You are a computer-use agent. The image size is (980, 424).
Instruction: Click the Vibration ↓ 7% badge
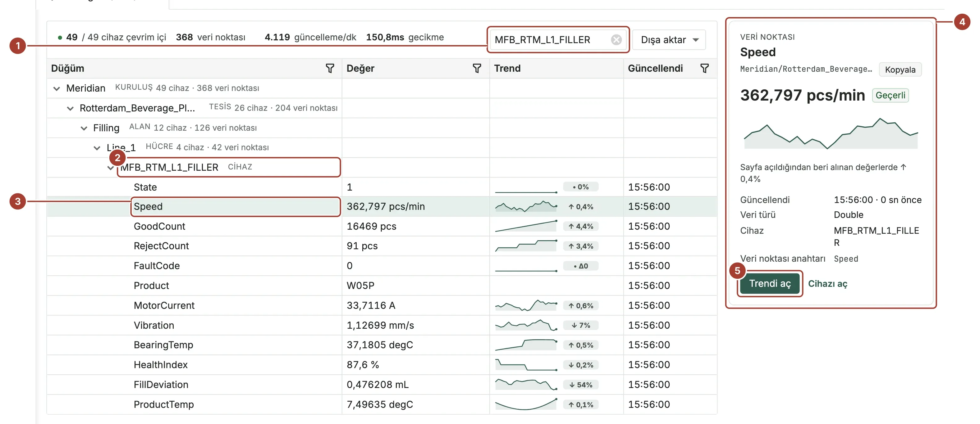click(x=580, y=325)
